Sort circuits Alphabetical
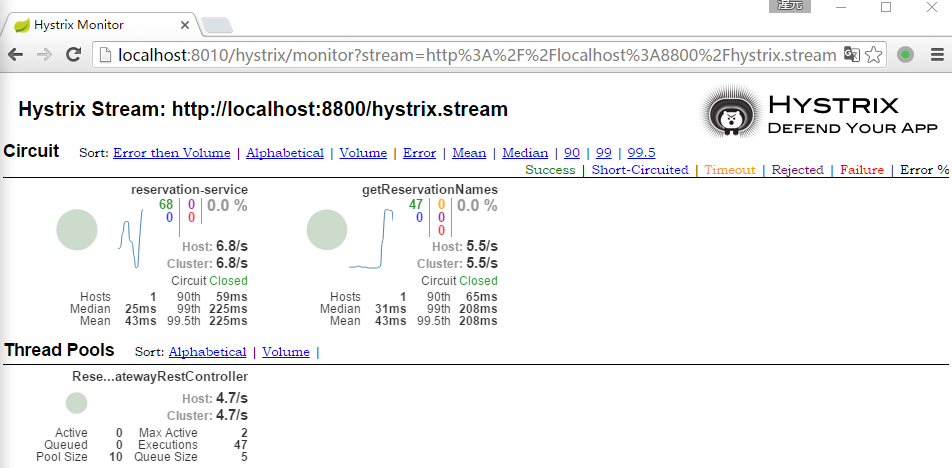 coord(285,153)
